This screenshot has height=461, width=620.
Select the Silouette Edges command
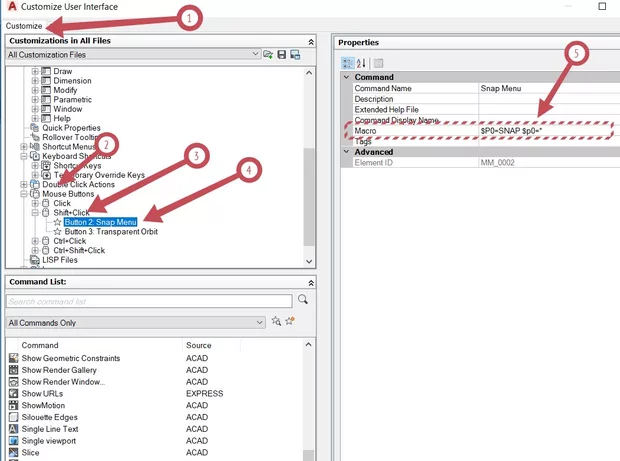(49, 418)
